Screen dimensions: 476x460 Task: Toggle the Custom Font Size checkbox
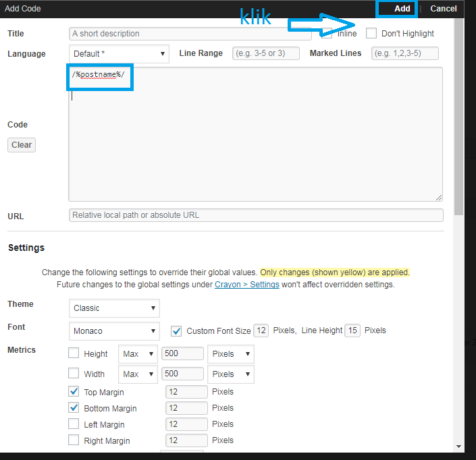pyautogui.click(x=176, y=331)
